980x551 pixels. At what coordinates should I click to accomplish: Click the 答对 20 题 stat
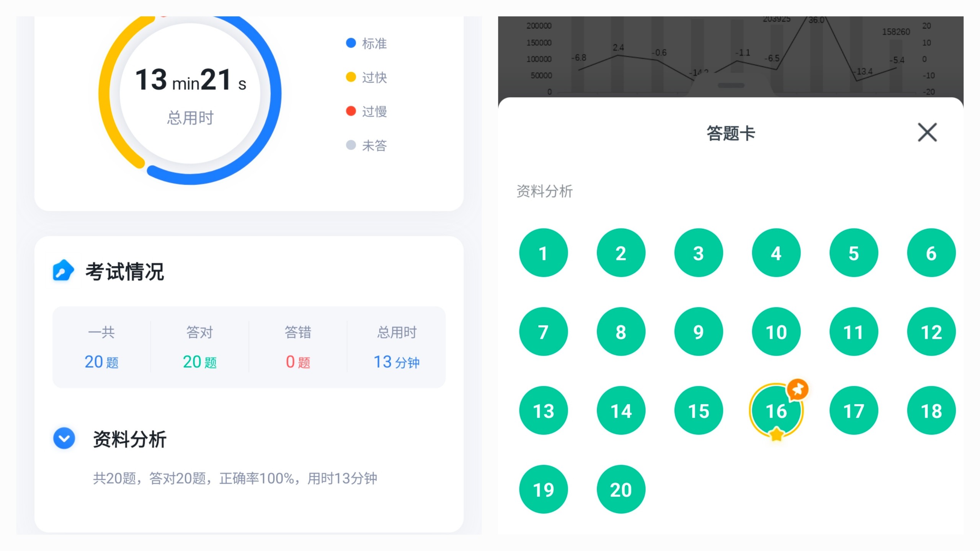pyautogui.click(x=199, y=347)
